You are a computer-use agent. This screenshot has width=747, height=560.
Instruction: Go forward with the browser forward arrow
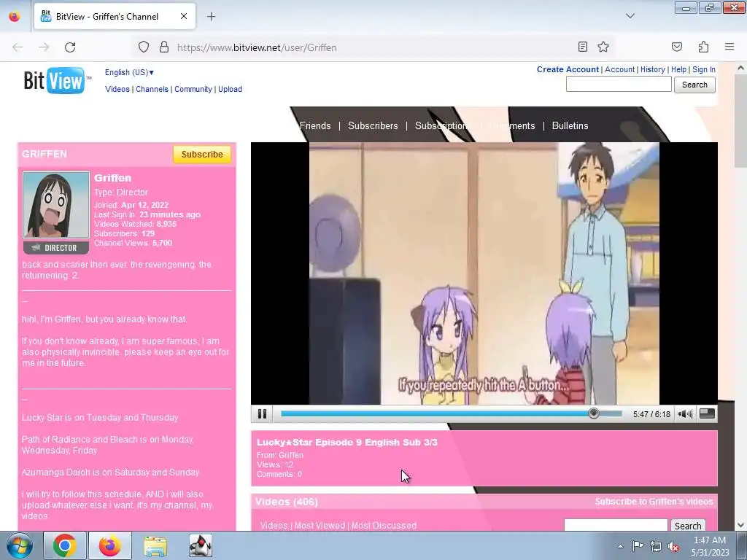pos(44,47)
